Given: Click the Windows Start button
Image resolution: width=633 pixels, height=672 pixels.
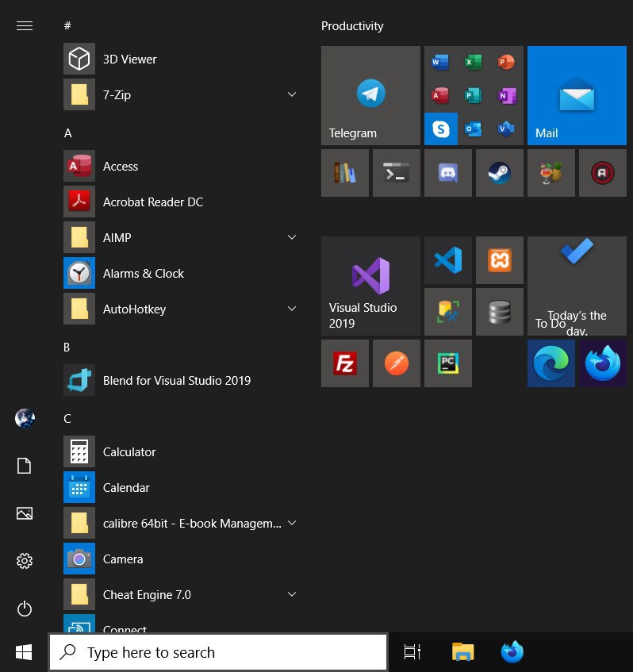Looking at the screenshot, I should click(24, 652).
